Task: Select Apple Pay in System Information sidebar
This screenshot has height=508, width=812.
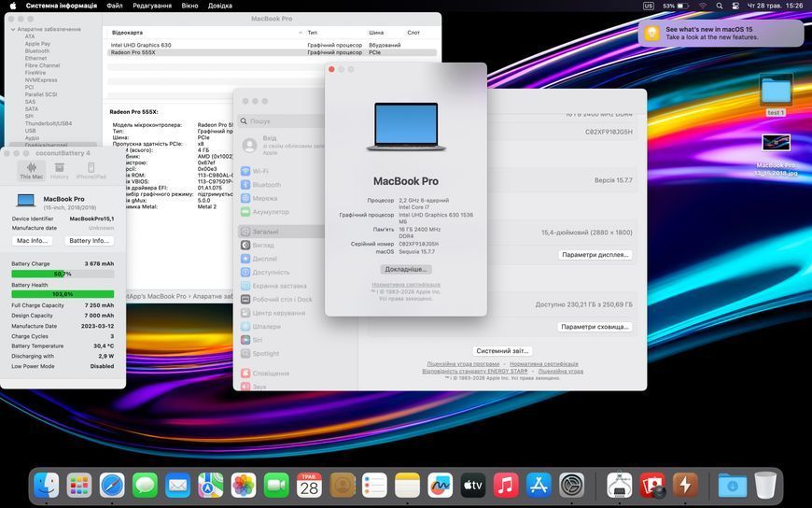Action: [37, 44]
